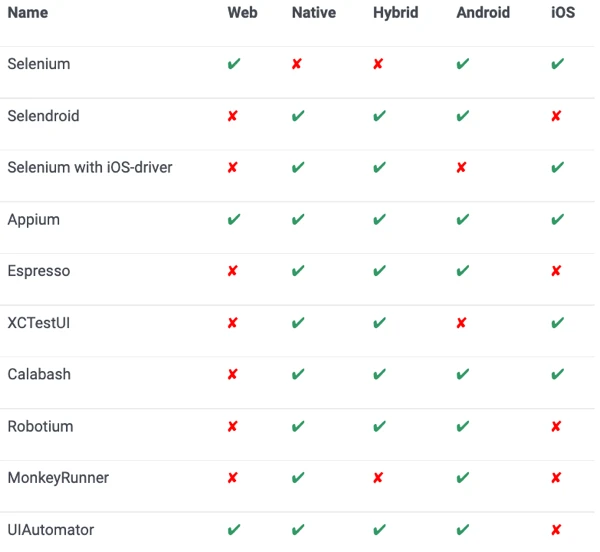
Task: Click the Hybrid column header
Action: [395, 13]
